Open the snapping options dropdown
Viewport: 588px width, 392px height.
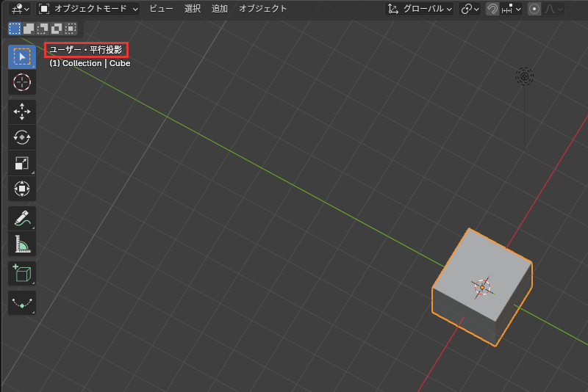coord(512,9)
